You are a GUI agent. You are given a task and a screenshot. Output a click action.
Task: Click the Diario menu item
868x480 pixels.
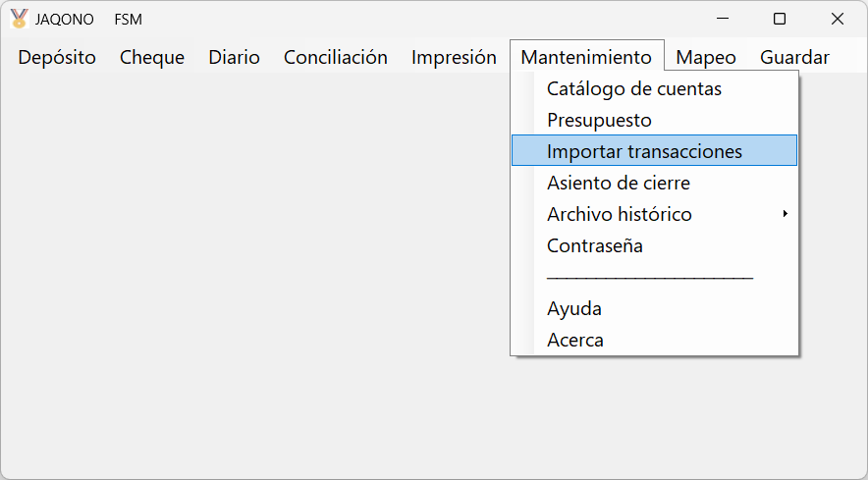pos(234,58)
